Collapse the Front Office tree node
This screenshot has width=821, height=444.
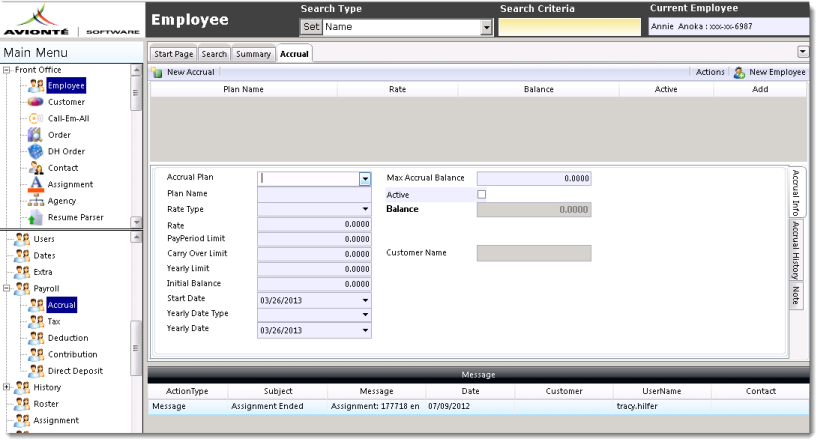point(7,70)
